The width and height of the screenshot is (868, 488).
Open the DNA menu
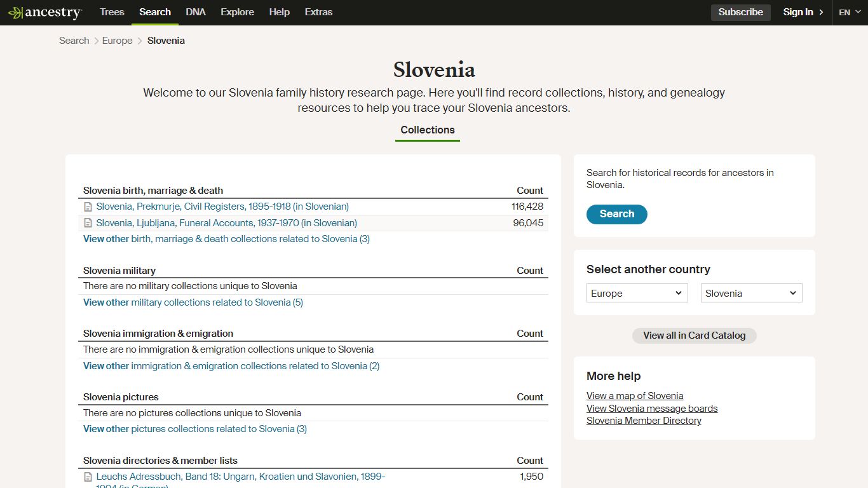[x=196, y=12]
